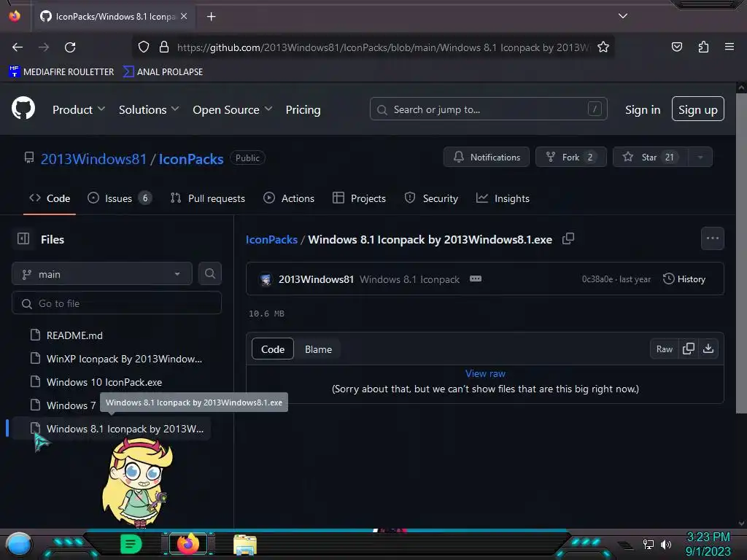Switch to the Issues tab
The height and width of the screenshot is (560, 747).
(x=120, y=198)
